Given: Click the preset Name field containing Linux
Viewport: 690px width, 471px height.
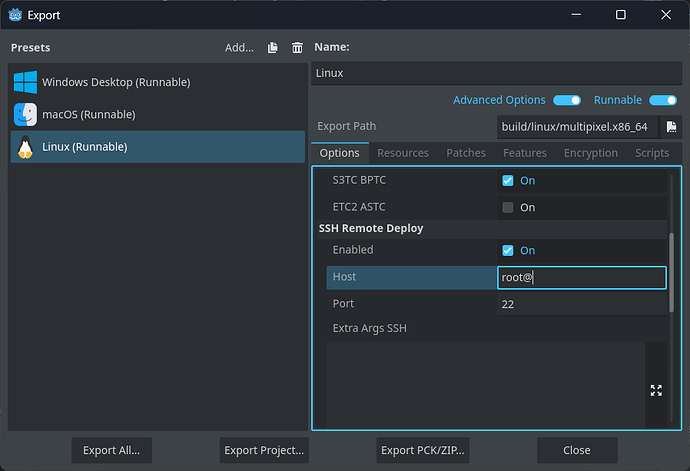Looking at the screenshot, I should [496, 73].
